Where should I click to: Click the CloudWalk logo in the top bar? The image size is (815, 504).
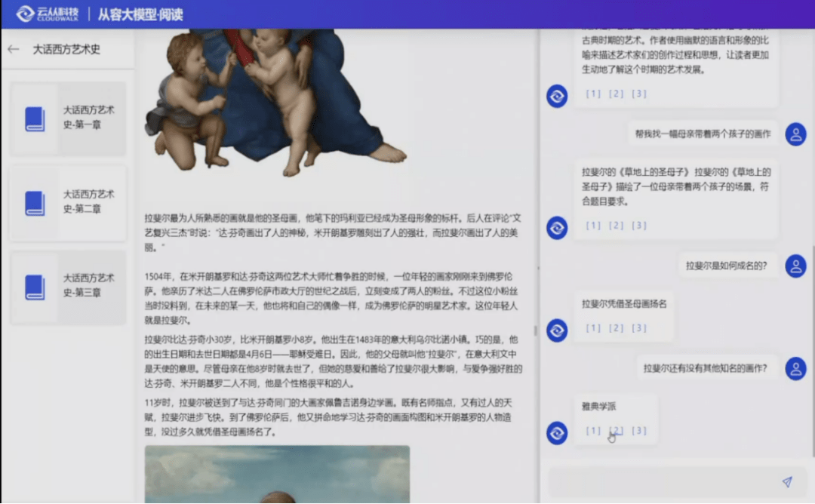coord(50,12)
